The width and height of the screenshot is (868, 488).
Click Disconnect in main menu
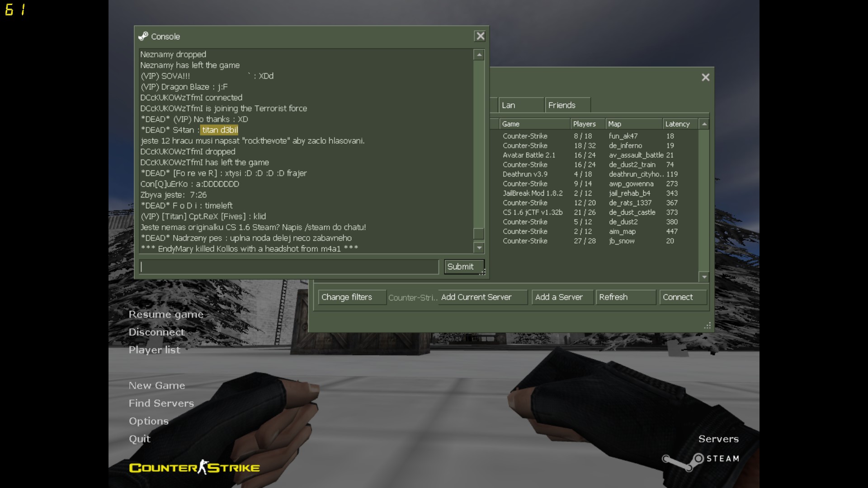[x=156, y=332]
